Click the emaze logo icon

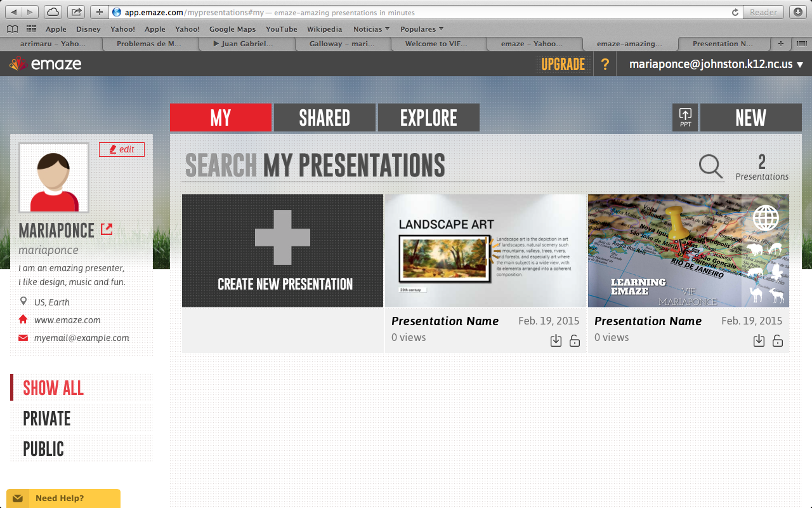[18, 63]
